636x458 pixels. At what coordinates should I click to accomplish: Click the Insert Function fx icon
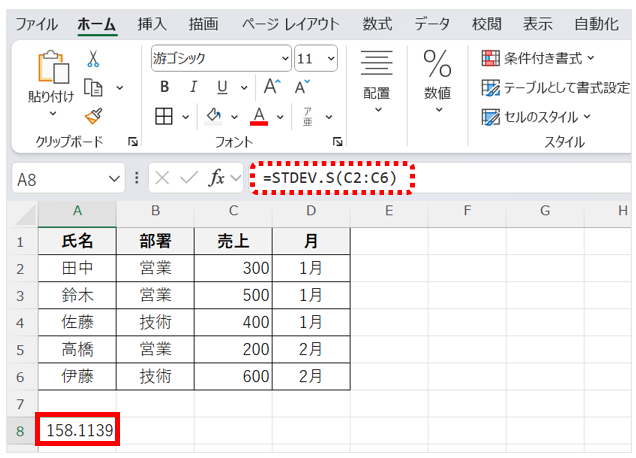pyautogui.click(x=216, y=178)
